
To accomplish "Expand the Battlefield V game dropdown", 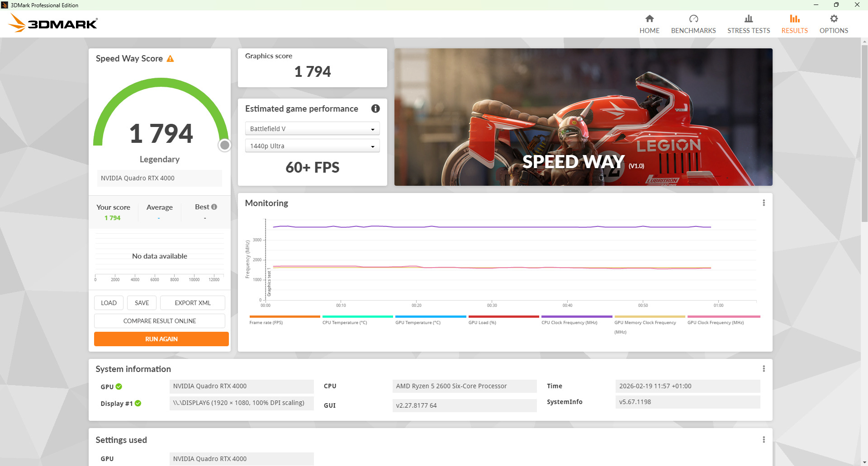I will (312, 129).
